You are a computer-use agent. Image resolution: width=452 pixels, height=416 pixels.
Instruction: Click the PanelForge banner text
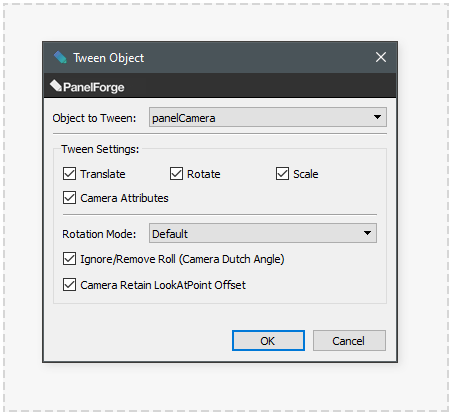(x=94, y=87)
